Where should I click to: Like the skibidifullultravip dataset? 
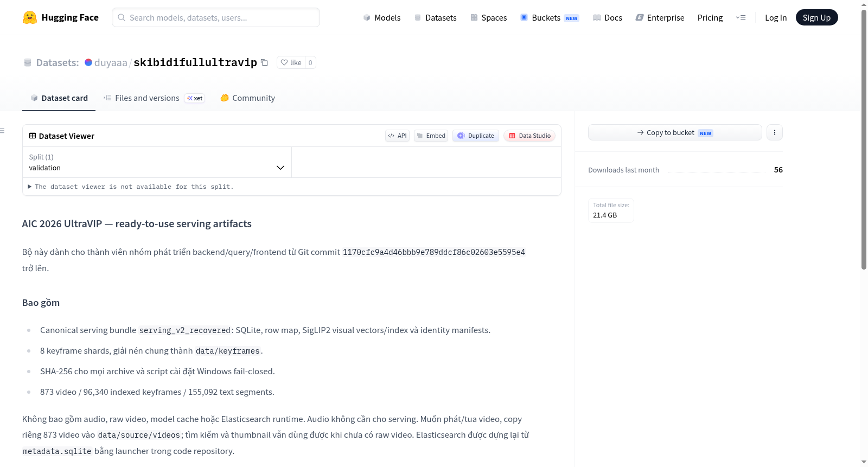point(291,62)
